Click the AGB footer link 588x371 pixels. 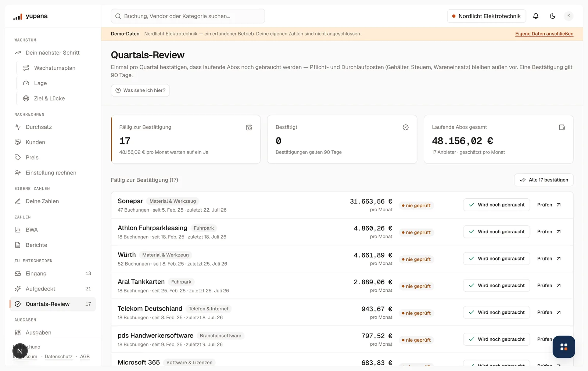point(85,357)
